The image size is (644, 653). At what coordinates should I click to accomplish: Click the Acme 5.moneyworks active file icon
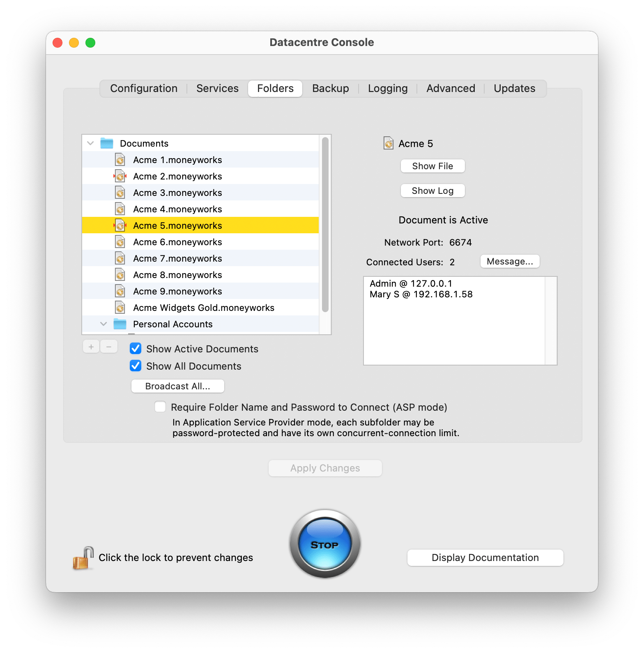(120, 225)
